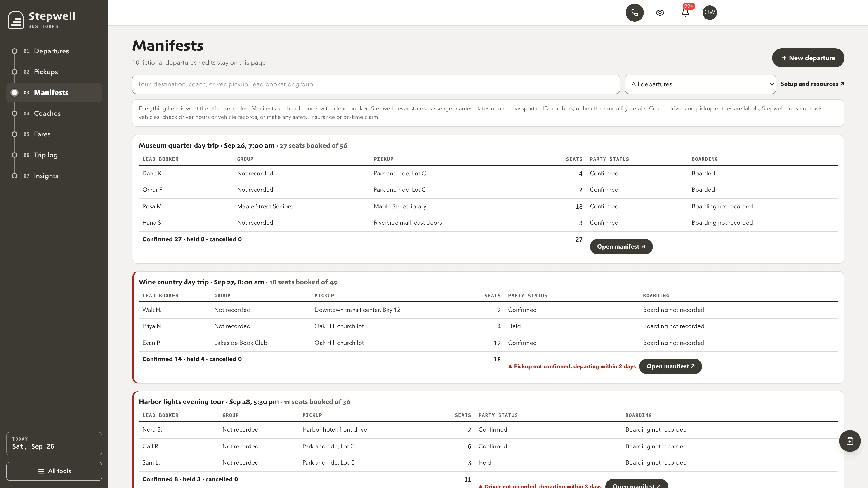
Task: Click Priya N.'s Held party status
Action: click(514, 326)
